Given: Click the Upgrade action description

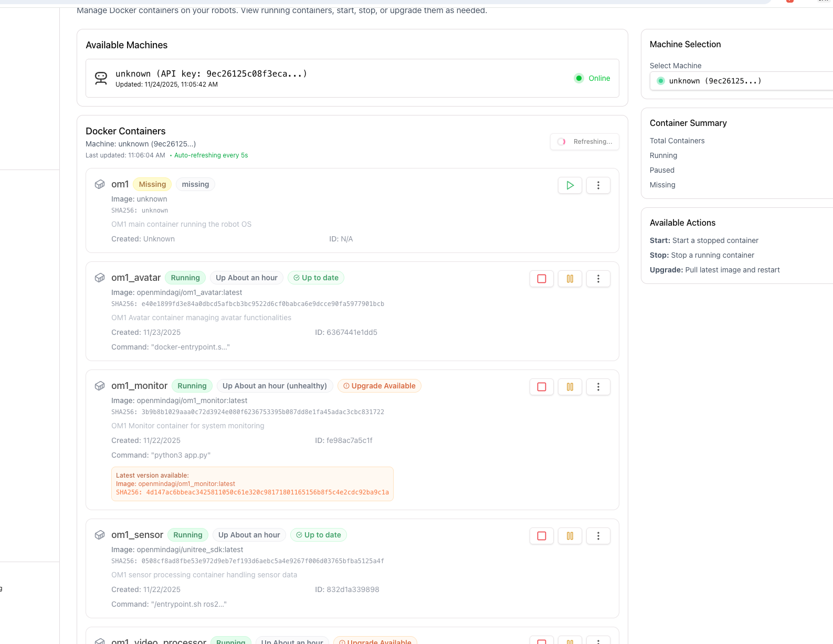Looking at the screenshot, I should pos(715,270).
